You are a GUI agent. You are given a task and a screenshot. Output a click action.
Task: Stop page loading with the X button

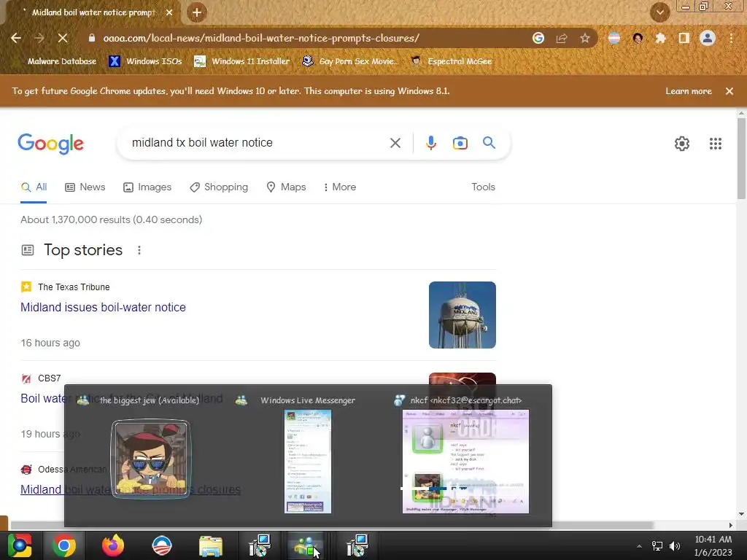(63, 38)
